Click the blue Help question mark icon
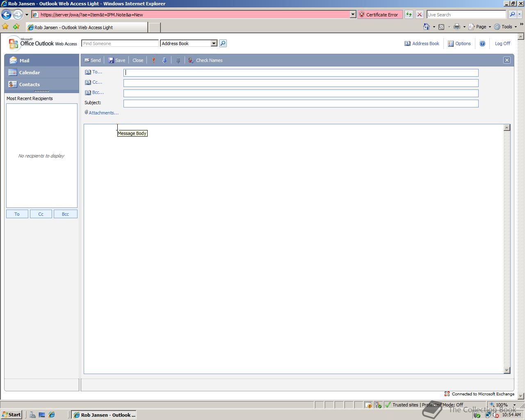 (x=482, y=43)
